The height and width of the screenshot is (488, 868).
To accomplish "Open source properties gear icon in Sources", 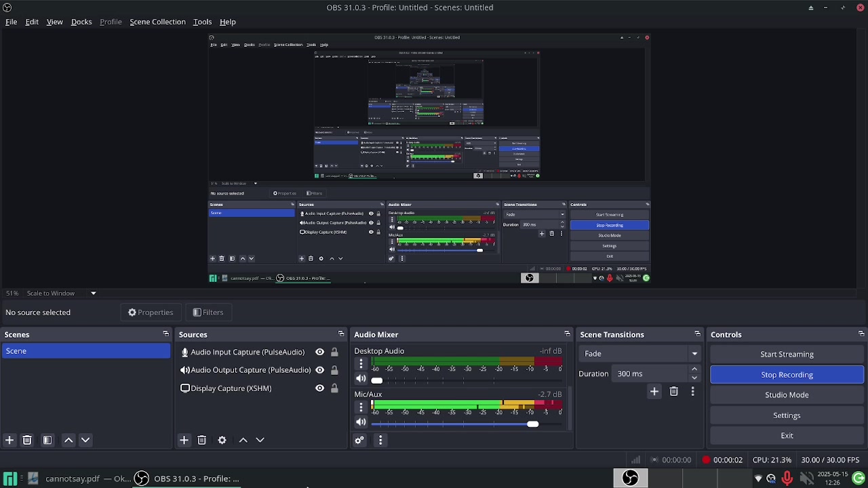I will pyautogui.click(x=222, y=441).
